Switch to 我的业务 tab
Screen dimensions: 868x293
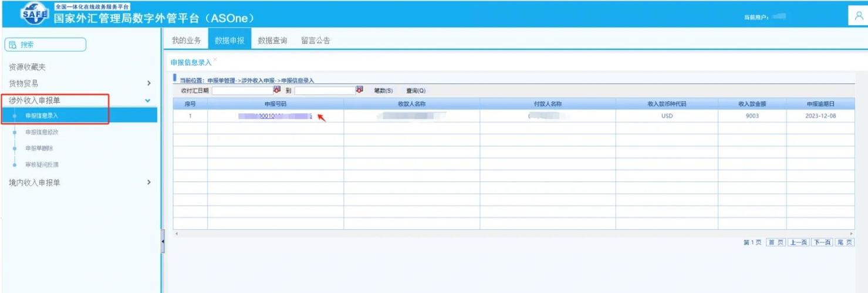pos(186,40)
